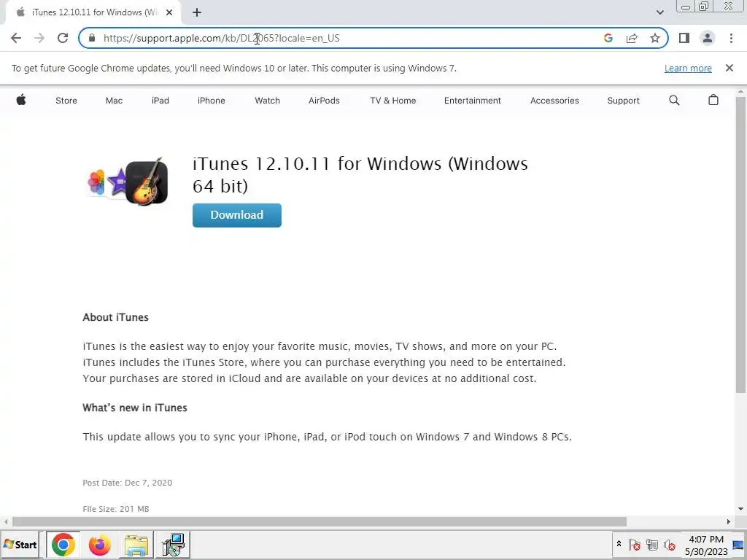747x560 pixels.
Task: Click the 'About iTunes' heading
Action: coord(116,317)
